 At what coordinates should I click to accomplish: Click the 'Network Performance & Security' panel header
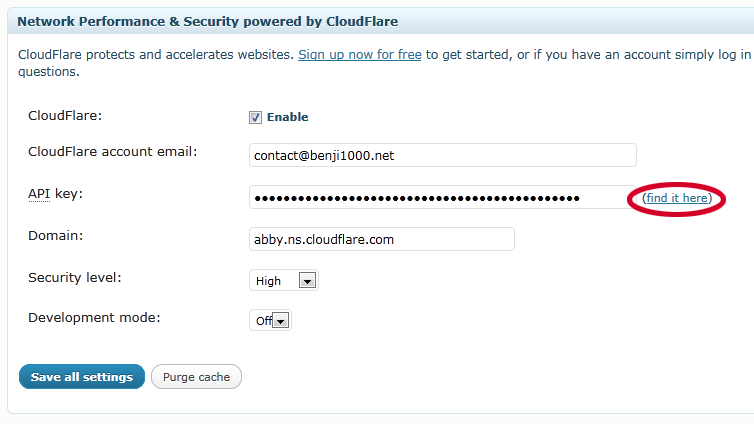pos(208,22)
